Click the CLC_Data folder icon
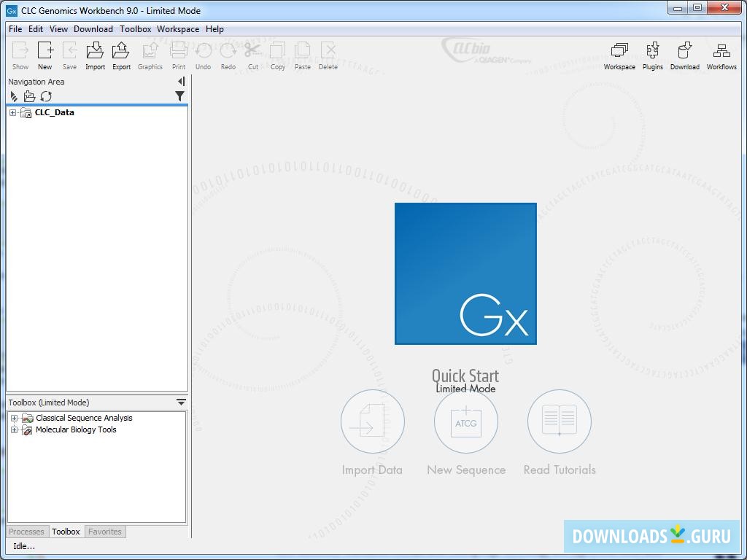 point(26,113)
